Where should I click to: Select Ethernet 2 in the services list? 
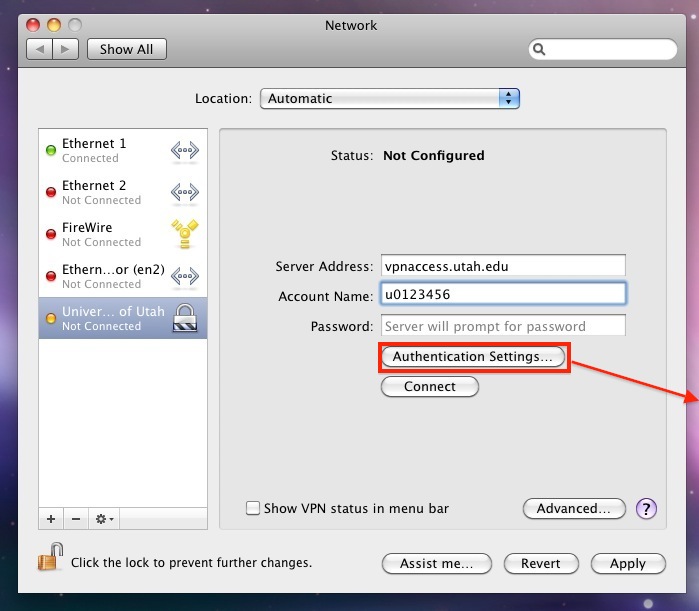tap(123, 192)
